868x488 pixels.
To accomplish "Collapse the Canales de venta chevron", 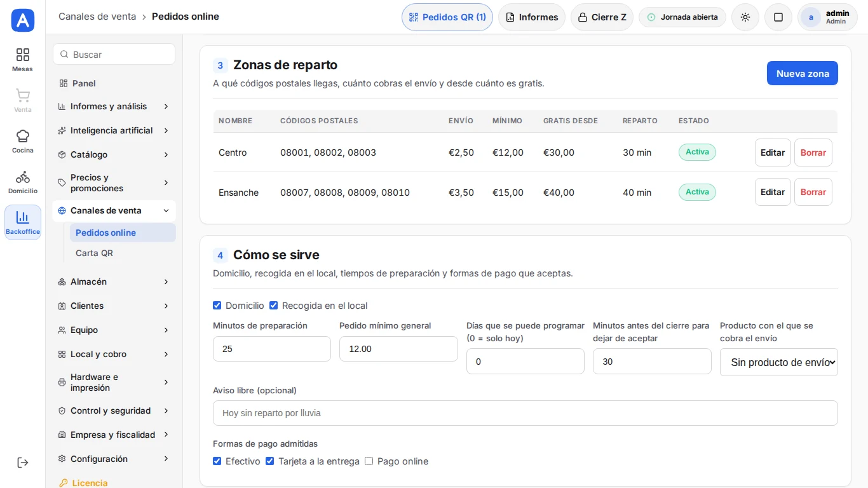I will 166,210.
